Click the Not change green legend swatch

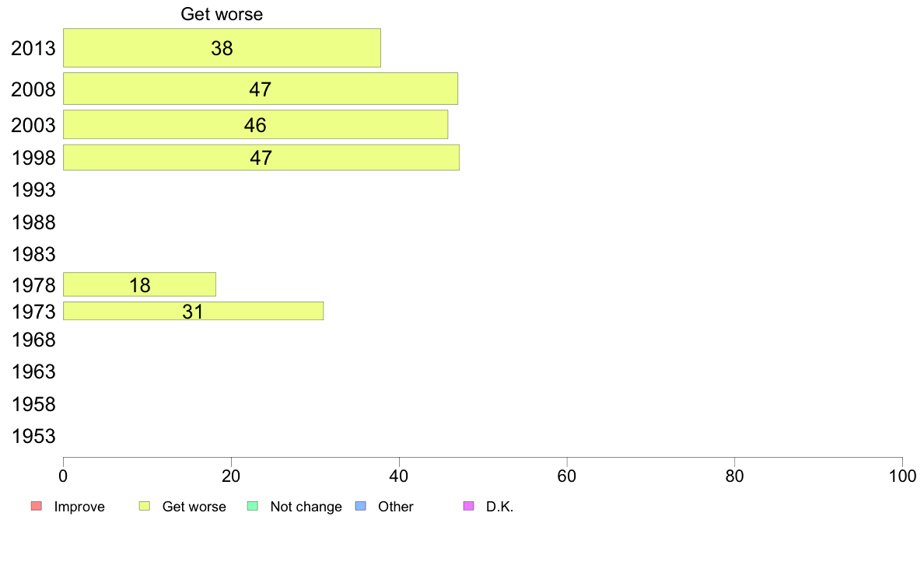coord(253,506)
